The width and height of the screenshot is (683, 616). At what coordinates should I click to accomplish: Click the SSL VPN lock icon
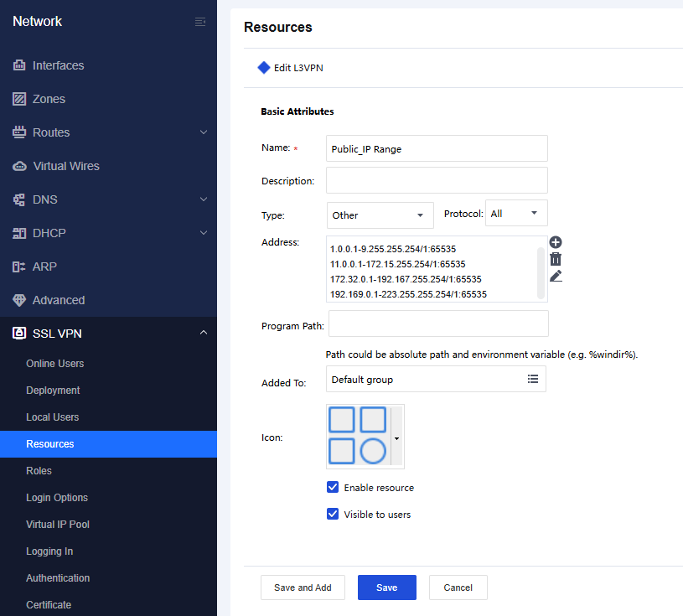(x=19, y=334)
